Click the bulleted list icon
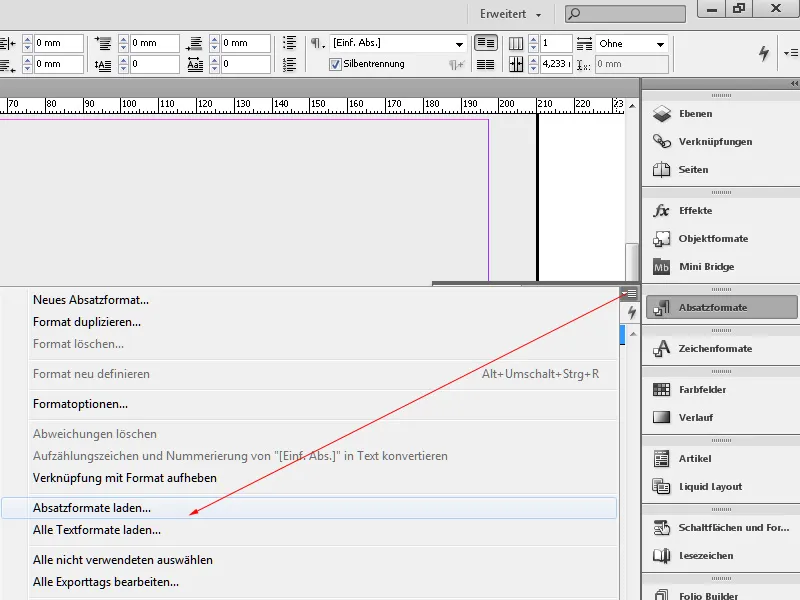This screenshot has height=600, width=800. (289, 43)
